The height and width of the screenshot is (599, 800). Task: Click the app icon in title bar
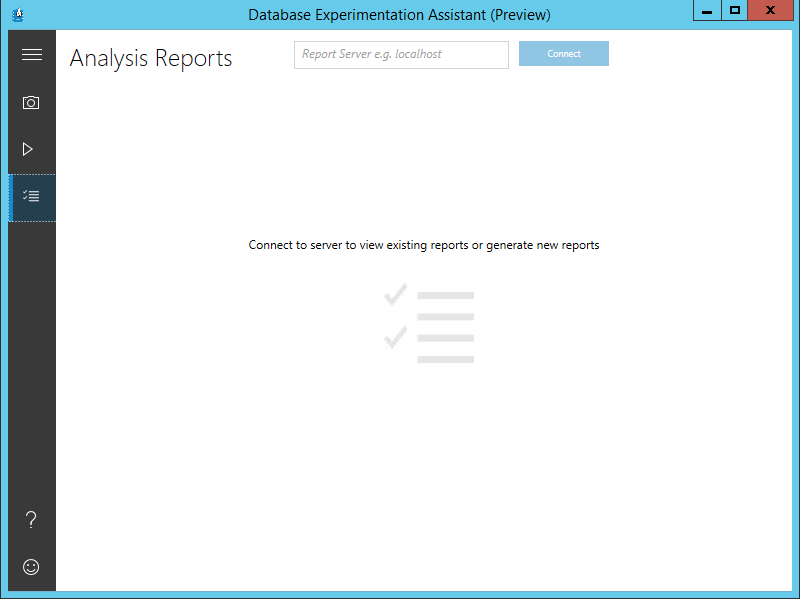tap(18, 14)
